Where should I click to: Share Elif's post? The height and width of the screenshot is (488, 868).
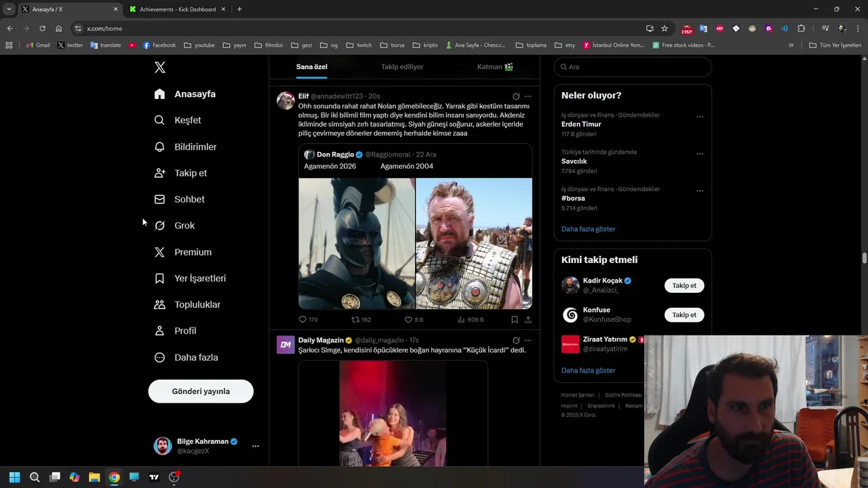(528, 319)
